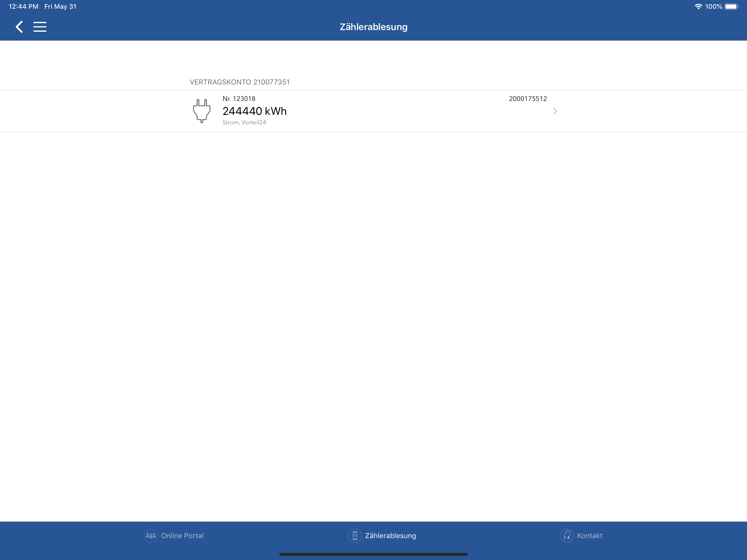Tap the home indicator bar
Viewport: 747px width, 560px height.
(373, 554)
